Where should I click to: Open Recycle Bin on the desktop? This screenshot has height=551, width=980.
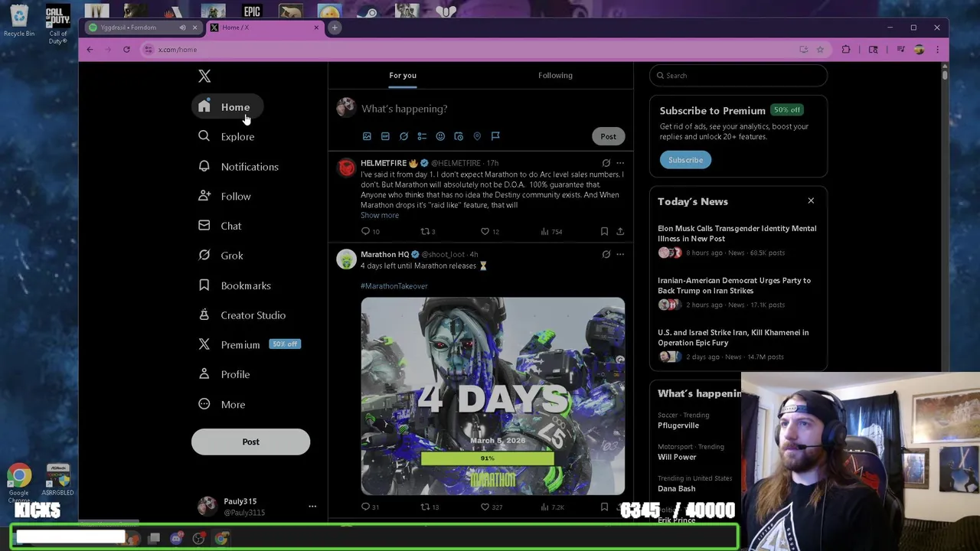(19, 21)
